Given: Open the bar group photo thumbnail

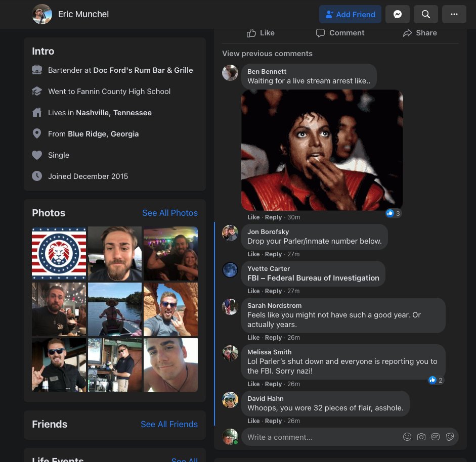Looking at the screenshot, I should pyautogui.click(x=170, y=254).
